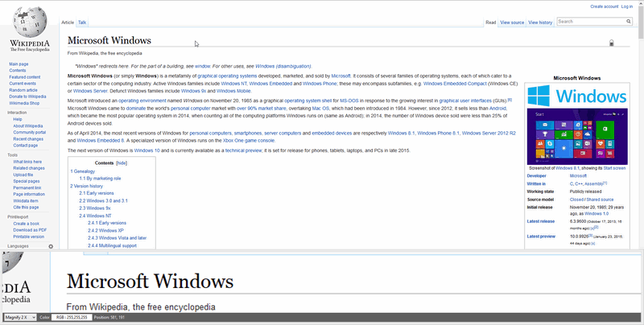This screenshot has width=644, height=325.
Task: Click the Create account link
Action: point(604,6)
